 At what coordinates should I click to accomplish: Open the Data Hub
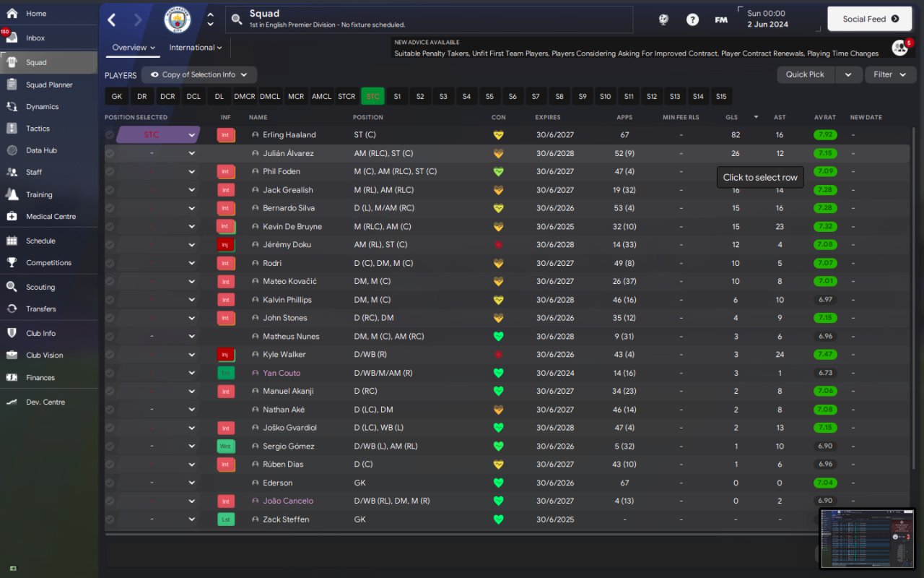coord(48,150)
